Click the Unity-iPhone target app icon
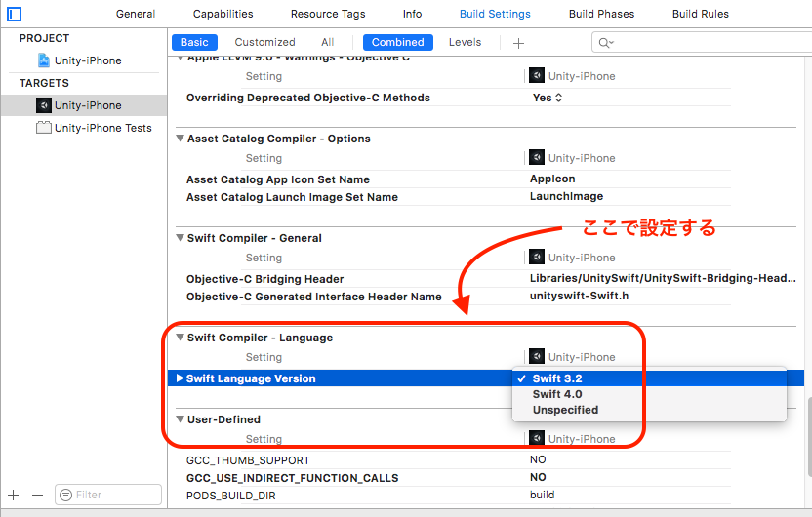Image resolution: width=812 pixels, height=517 pixels. pos(44,105)
